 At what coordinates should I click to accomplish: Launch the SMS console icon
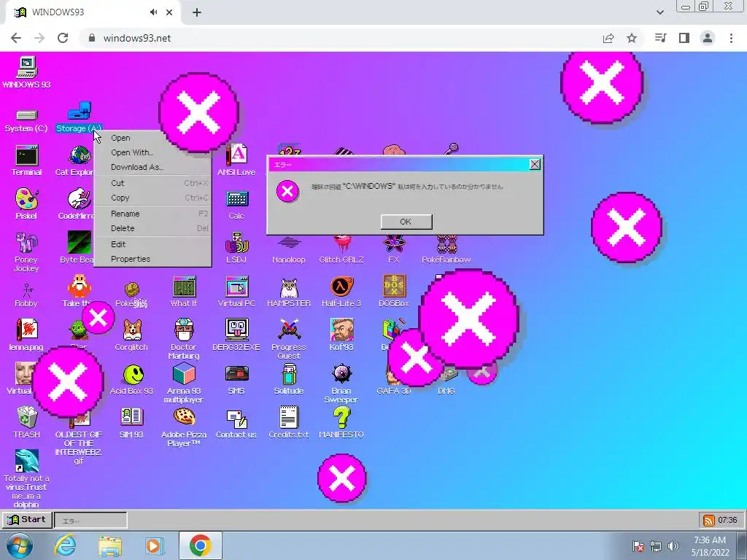click(x=236, y=374)
